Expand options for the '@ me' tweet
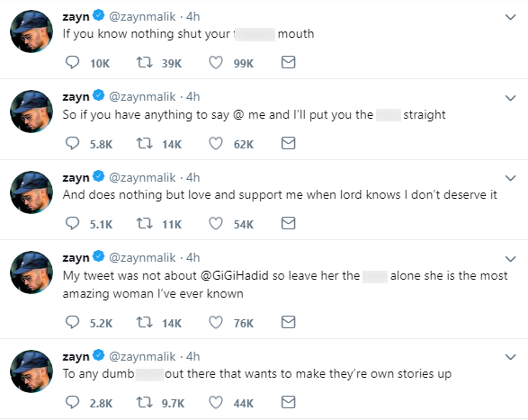 tap(511, 98)
